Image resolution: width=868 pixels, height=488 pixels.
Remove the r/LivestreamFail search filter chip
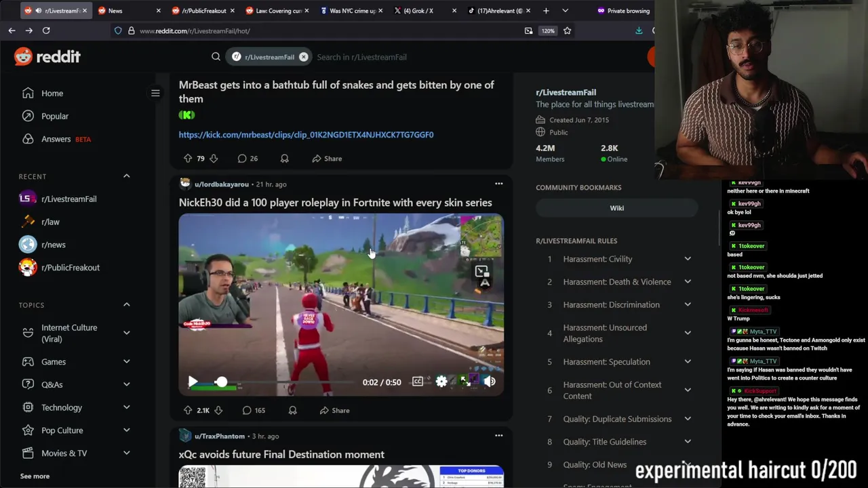pyautogui.click(x=304, y=57)
